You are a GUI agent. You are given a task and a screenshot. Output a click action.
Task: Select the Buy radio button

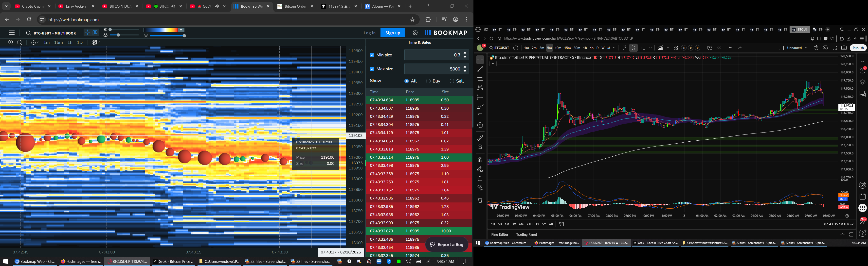coord(428,81)
